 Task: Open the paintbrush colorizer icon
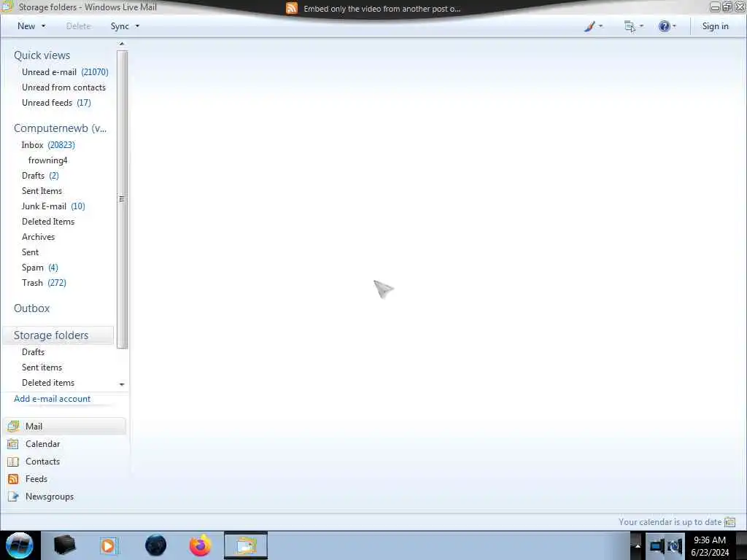[x=589, y=26]
